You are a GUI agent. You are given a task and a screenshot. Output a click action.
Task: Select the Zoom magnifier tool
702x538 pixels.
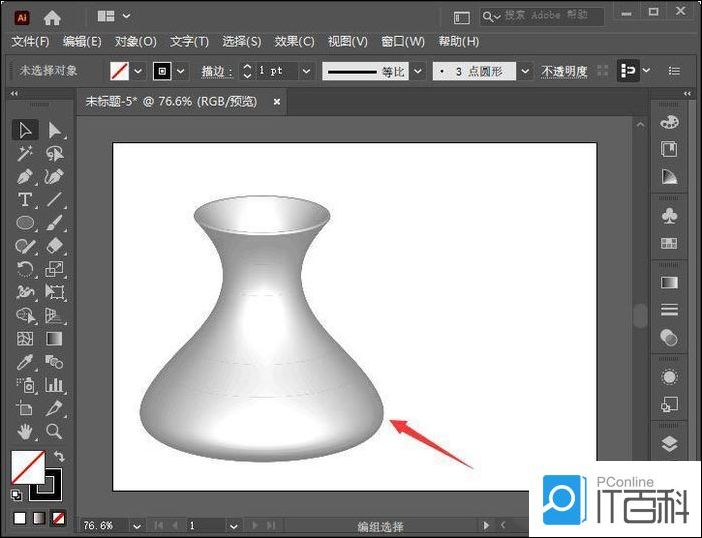[x=55, y=432]
